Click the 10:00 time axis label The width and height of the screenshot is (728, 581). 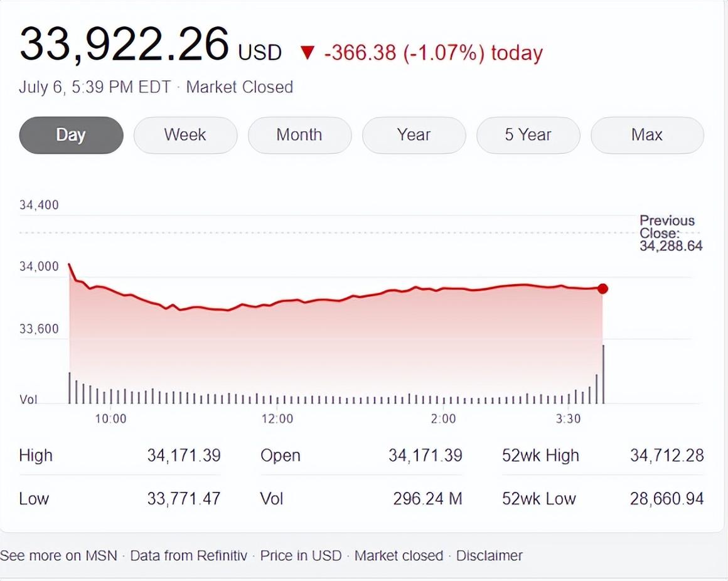(110, 418)
